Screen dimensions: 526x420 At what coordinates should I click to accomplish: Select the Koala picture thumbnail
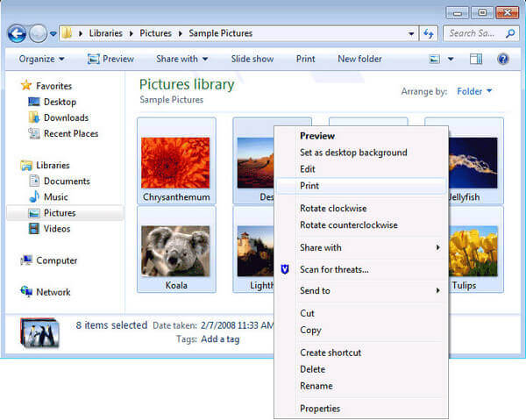point(176,250)
